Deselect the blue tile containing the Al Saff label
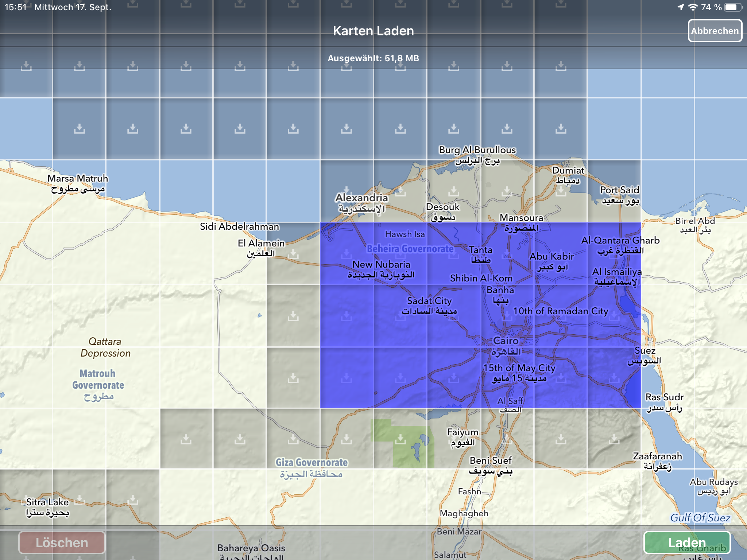This screenshot has width=747, height=560. pyautogui.click(x=507, y=377)
